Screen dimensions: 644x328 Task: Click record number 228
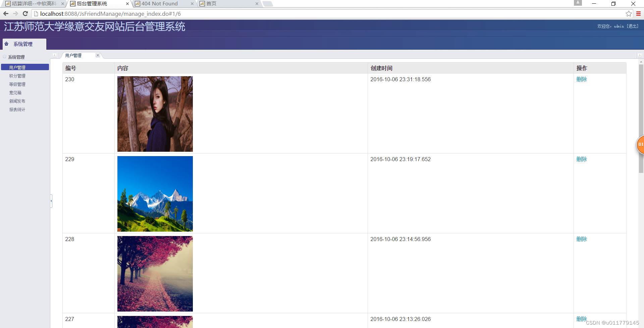70,239
